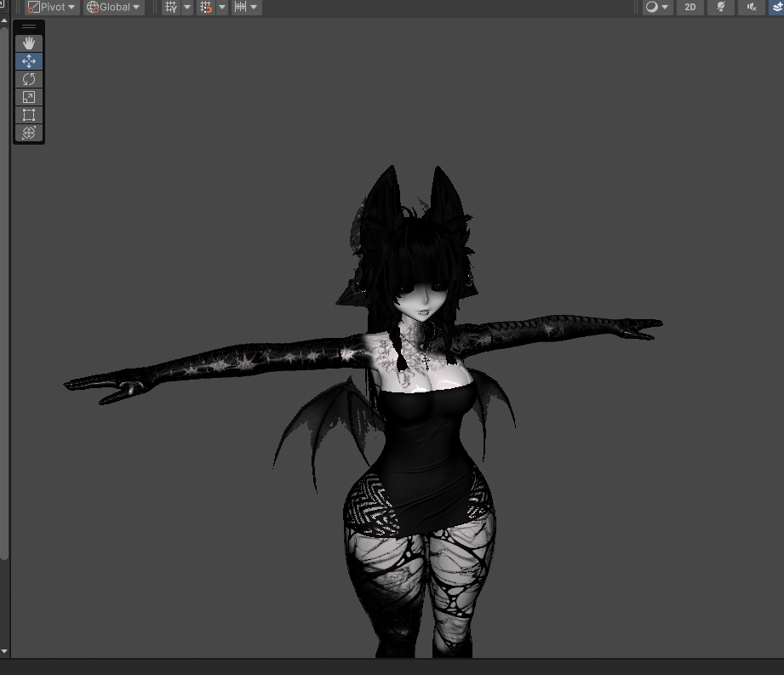Click the left scrollbar up arrow

4,20
